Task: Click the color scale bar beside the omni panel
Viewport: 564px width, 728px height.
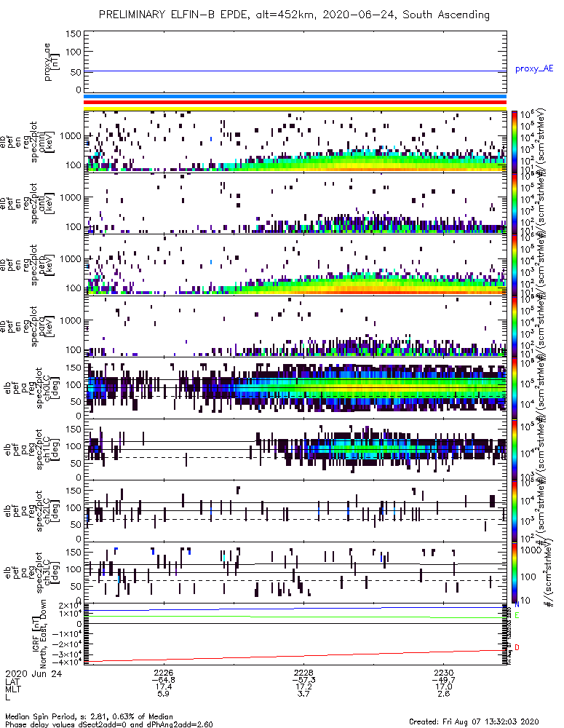Action: (x=515, y=142)
